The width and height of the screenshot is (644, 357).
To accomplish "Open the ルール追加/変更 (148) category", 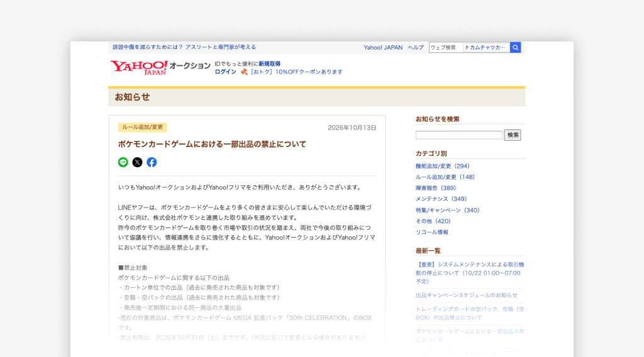I will pos(445,177).
